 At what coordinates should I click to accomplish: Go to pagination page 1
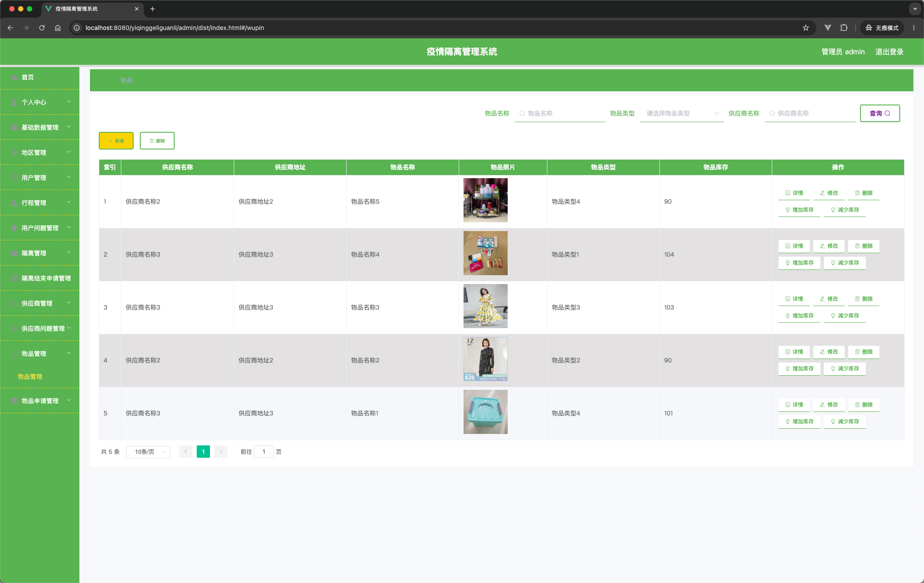click(203, 452)
